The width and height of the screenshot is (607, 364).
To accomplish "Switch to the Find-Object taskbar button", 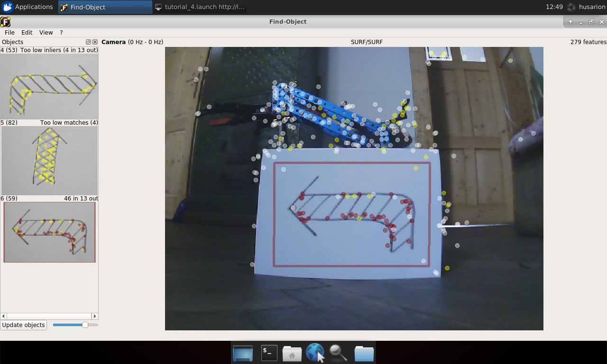I will pos(105,7).
